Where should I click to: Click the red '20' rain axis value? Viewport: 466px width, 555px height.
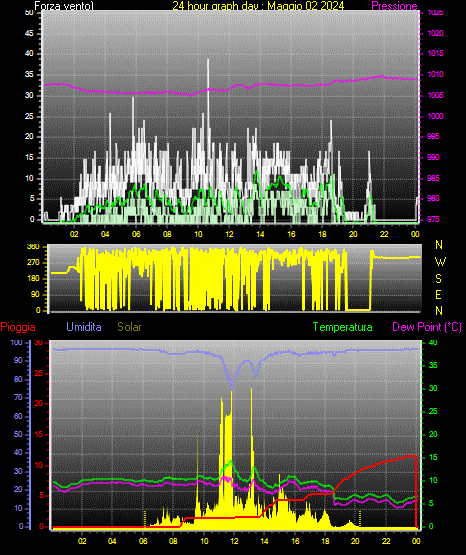click(39, 404)
